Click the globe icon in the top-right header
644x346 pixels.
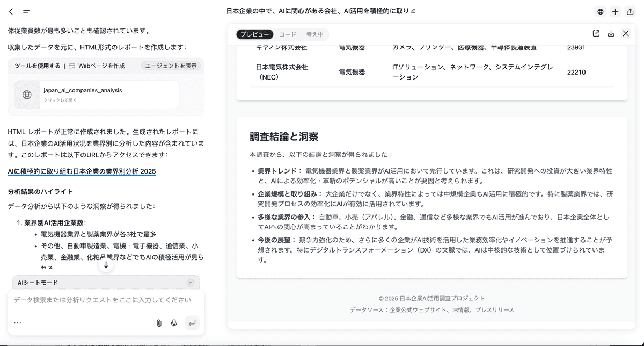coord(600,11)
